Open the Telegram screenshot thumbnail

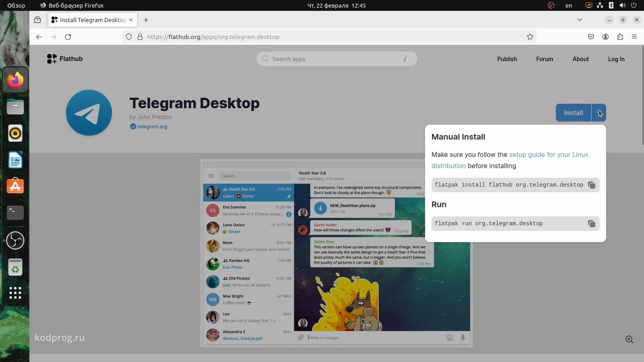click(337, 253)
